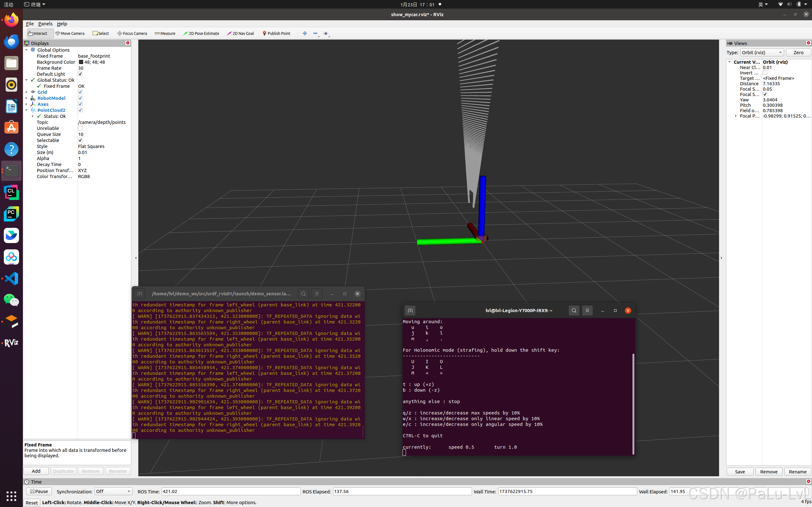Toggle the Grid display checkbox
Viewport: 812px width, 507px height.
(x=80, y=92)
